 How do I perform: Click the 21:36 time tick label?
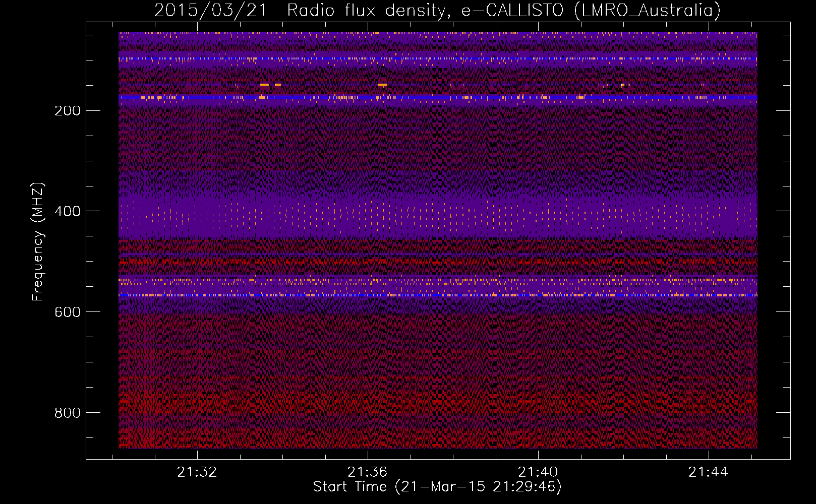pyautogui.click(x=367, y=472)
